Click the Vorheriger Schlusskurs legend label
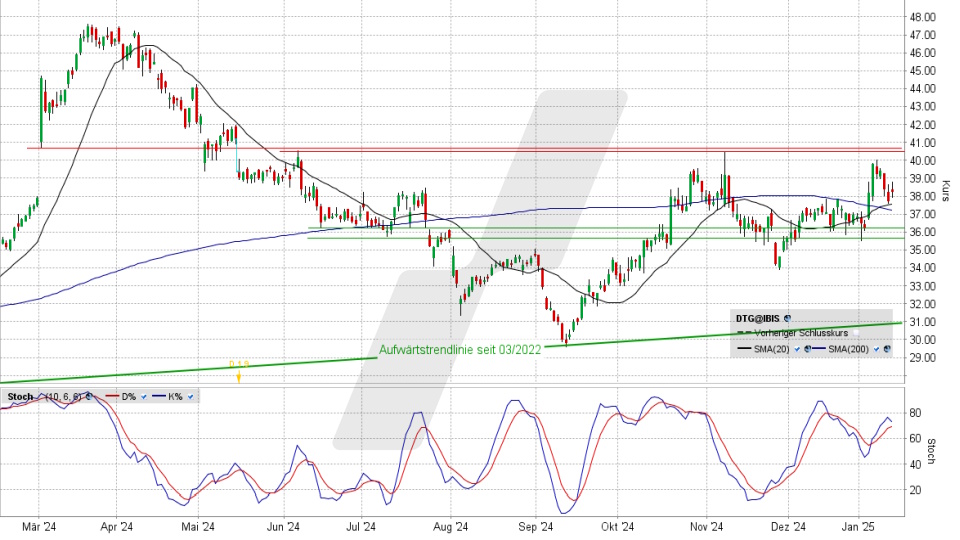The image size is (960, 540). click(x=801, y=333)
